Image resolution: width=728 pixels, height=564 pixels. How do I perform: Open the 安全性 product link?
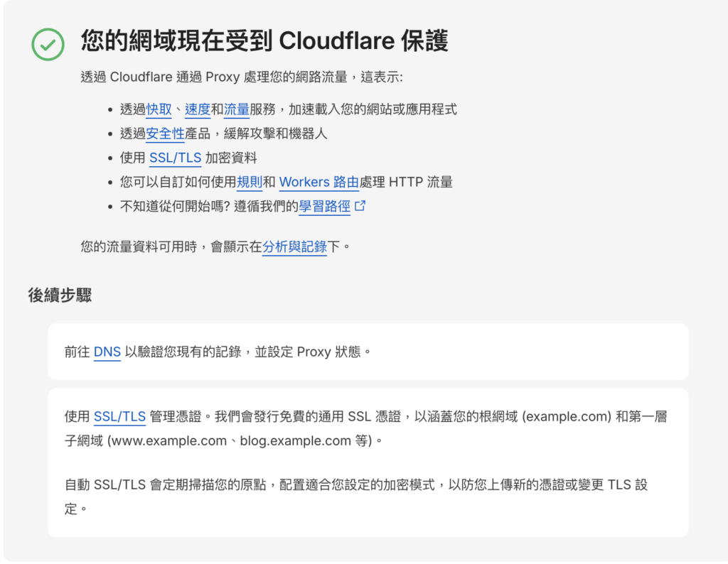point(164,134)
